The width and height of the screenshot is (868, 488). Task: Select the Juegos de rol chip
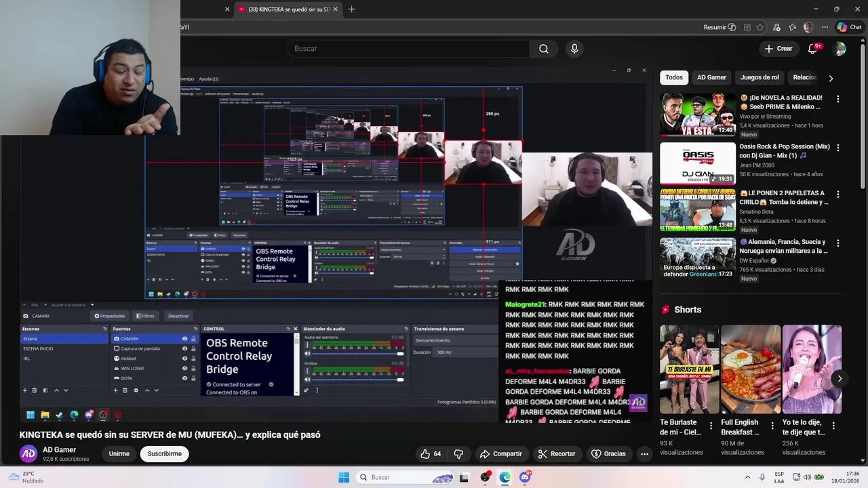pyautogui.click(x=759, y=77)
